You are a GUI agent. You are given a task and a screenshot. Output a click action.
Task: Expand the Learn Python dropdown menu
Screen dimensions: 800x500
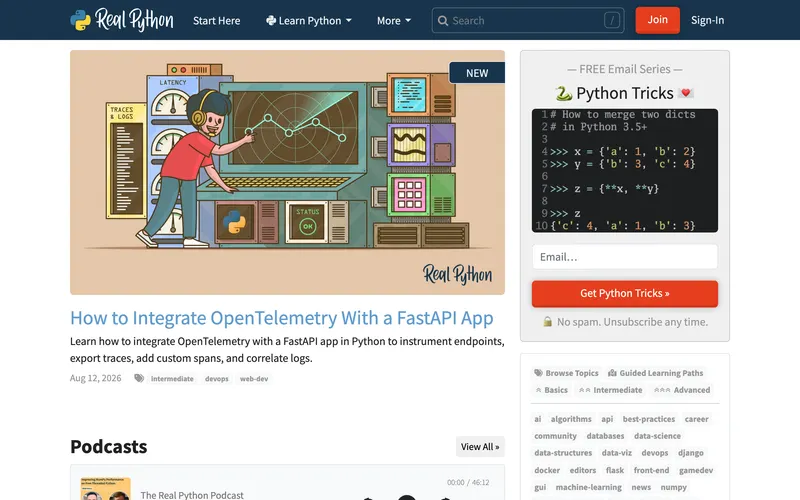click(x=309, y=21)
